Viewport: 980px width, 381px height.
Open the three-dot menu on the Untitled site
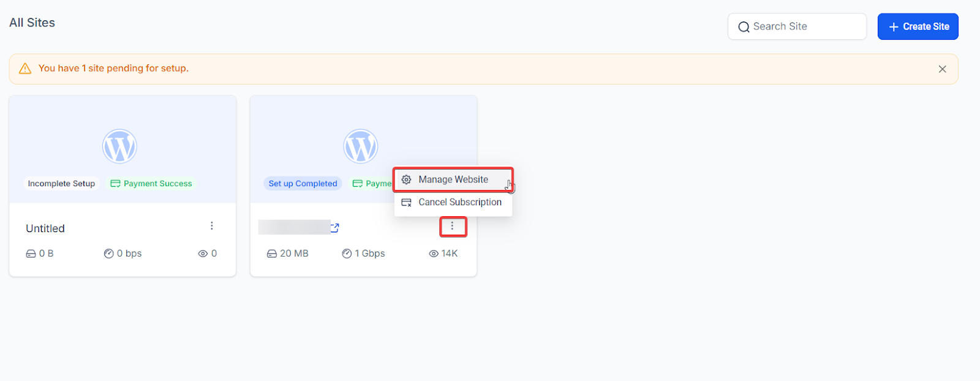212,226
